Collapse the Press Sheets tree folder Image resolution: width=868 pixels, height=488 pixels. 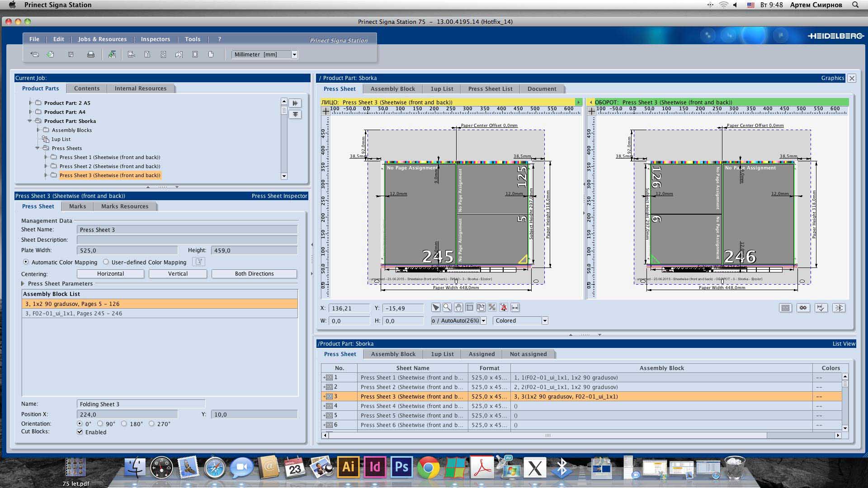pyautogui.click(x=38, y=148)
